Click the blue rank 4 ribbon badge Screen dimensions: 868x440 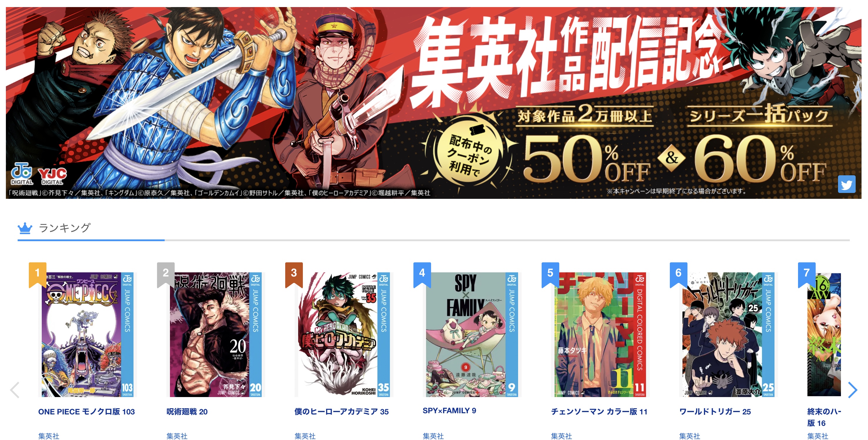[422, 274]
